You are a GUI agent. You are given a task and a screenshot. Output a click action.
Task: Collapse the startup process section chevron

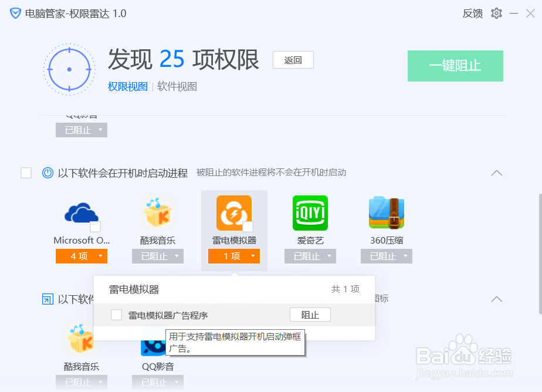[x=497, y=173]
